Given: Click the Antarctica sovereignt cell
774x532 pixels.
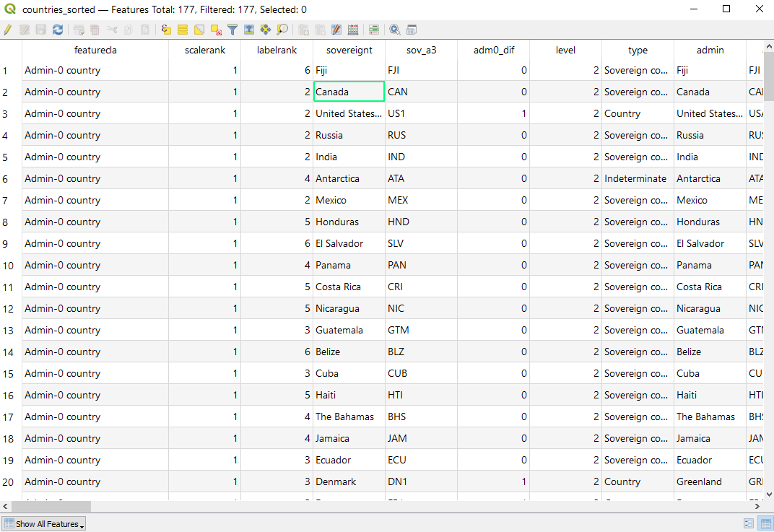Looking at the screenshot, I should (x=349, y=178).
